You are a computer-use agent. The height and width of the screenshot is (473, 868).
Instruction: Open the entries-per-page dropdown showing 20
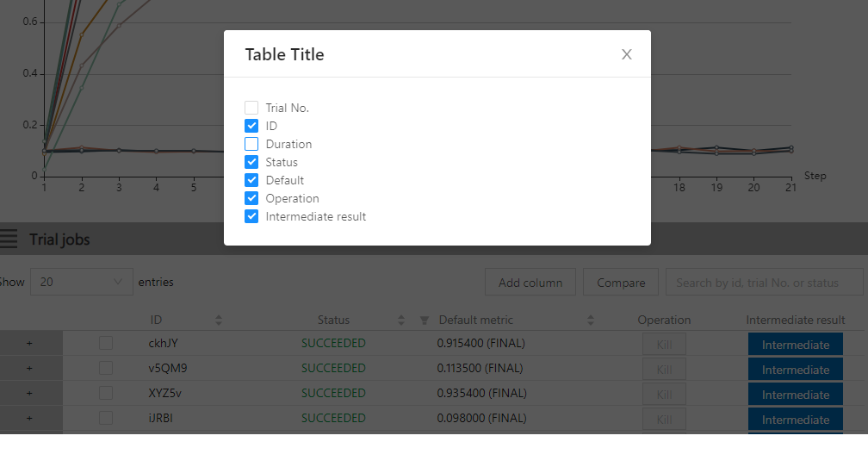81,282
